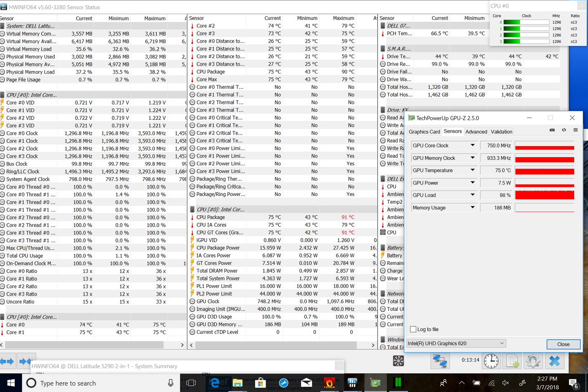Open the GPU Temperature sensor dropdown
This screenshot has width=588, height=392.
tap(472, 170)
